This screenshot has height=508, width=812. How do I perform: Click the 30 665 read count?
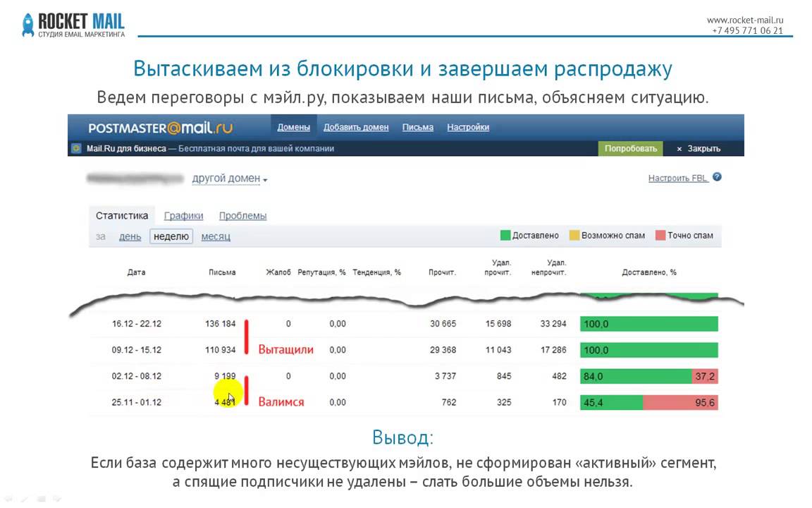coord(443,324)
